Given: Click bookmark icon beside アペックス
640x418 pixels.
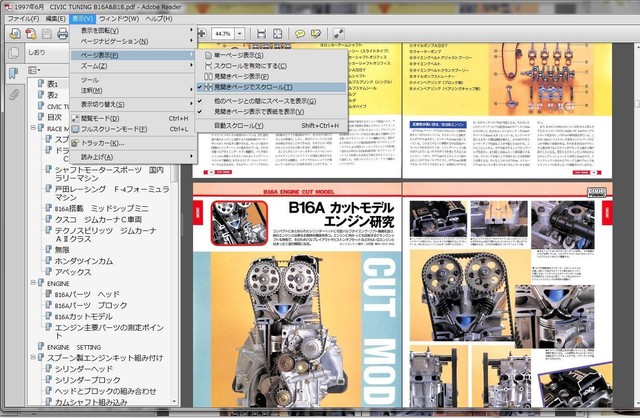Looking at the screenshot, I should [49, 271].
